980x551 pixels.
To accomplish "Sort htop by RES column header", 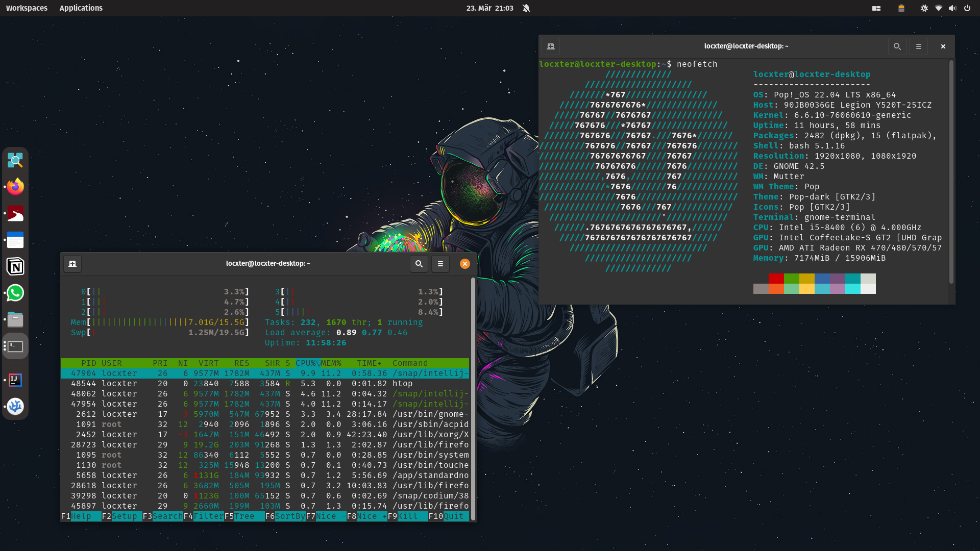I will pyautogui.click(x=242, y=363).
